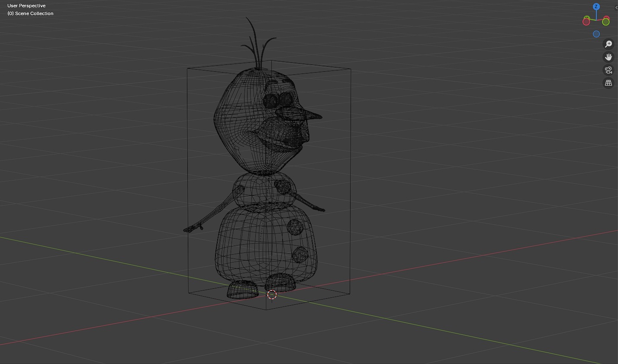Click the zoom magnifier viewport button
Image resolution: width=618 pixels, height=364 pixels.
click(608, 44)
